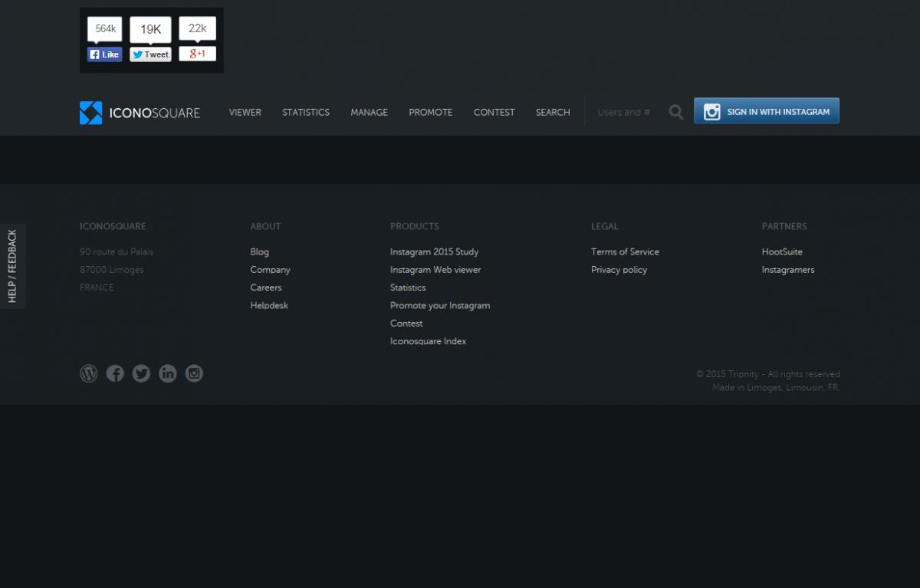Open Promote your Instagram link

440,305
